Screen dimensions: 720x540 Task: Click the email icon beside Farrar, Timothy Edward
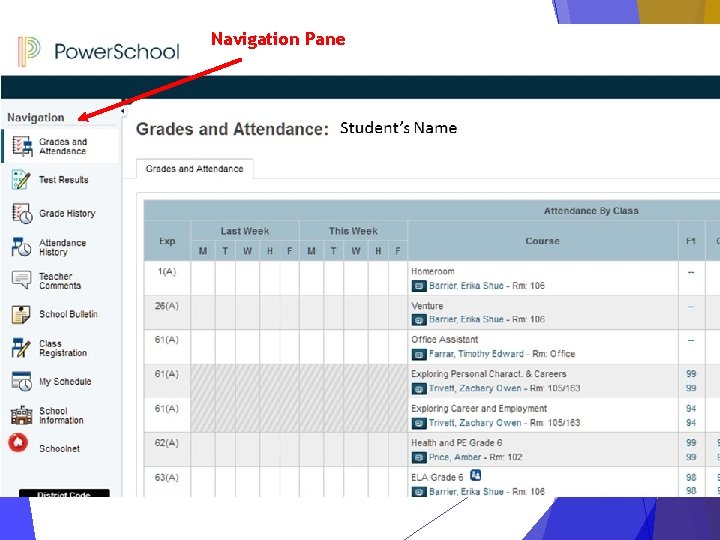coord(419,354)
